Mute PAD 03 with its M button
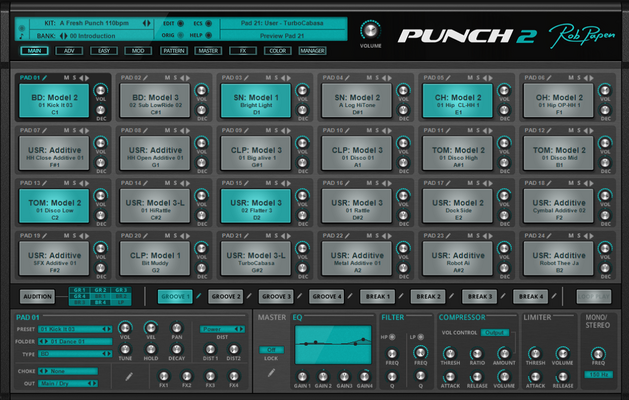Screen dimensions: 629x400 point(268,78)
